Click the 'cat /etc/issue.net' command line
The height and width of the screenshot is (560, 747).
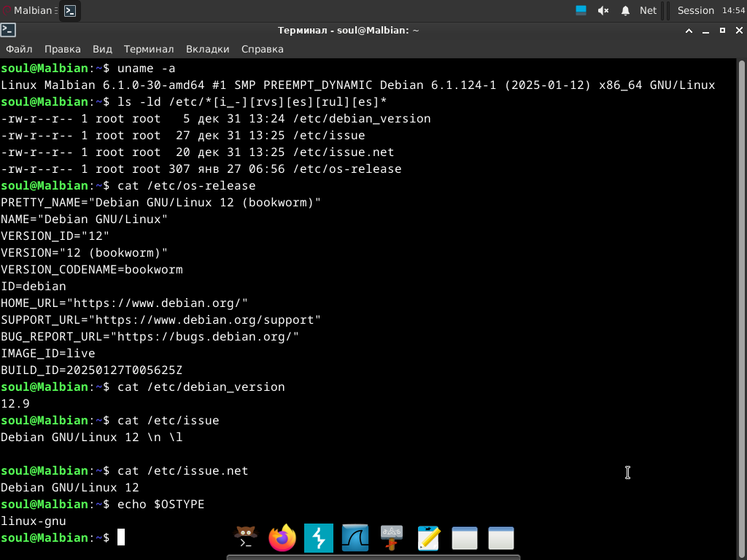click(x=124, y=471)
